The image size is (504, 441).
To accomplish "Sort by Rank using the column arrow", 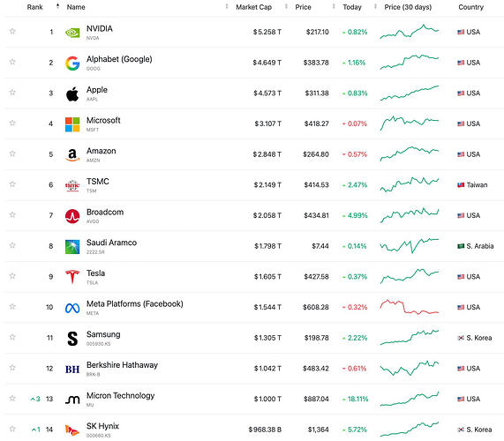I will (x=57, y=6).
